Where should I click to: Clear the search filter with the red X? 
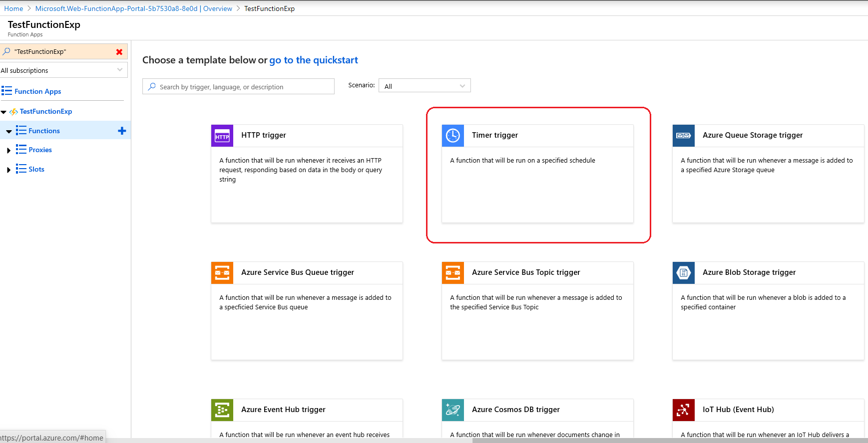119,52
